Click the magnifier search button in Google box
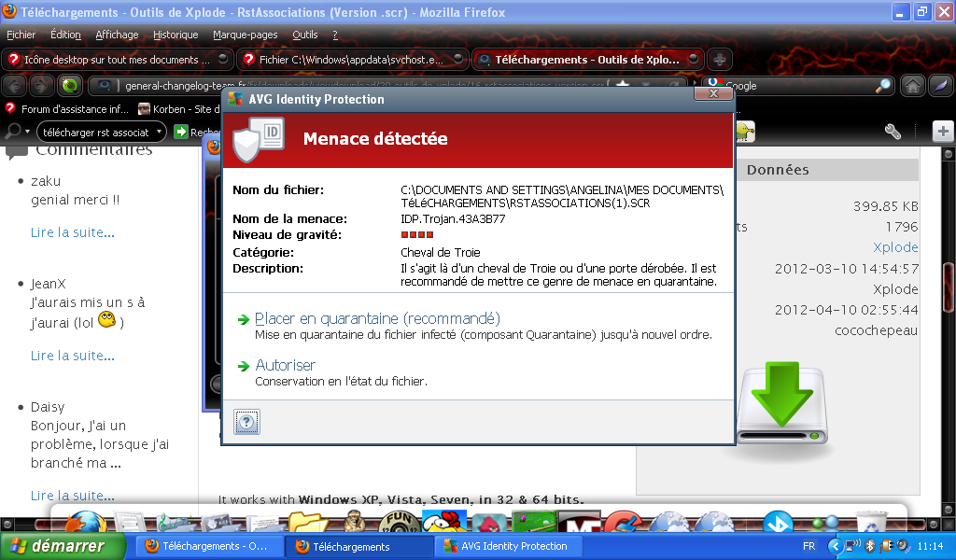This screenshot has height=560, width=956. click(882, 86)
